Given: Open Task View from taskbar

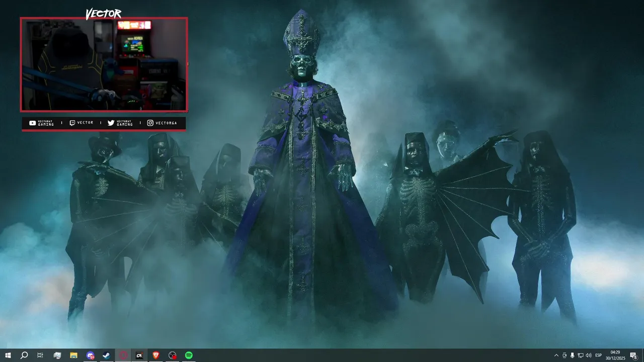Looking at the screenshot, I should point(40,355).
